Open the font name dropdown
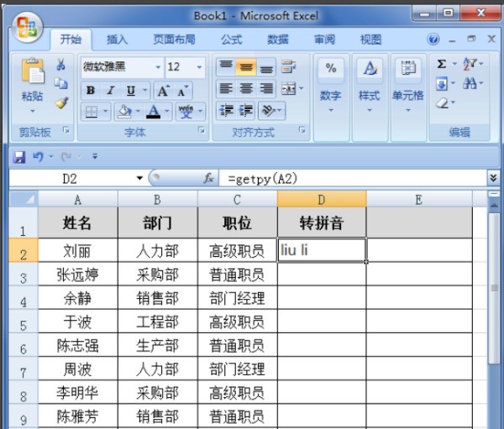 [x=158, y=67]
